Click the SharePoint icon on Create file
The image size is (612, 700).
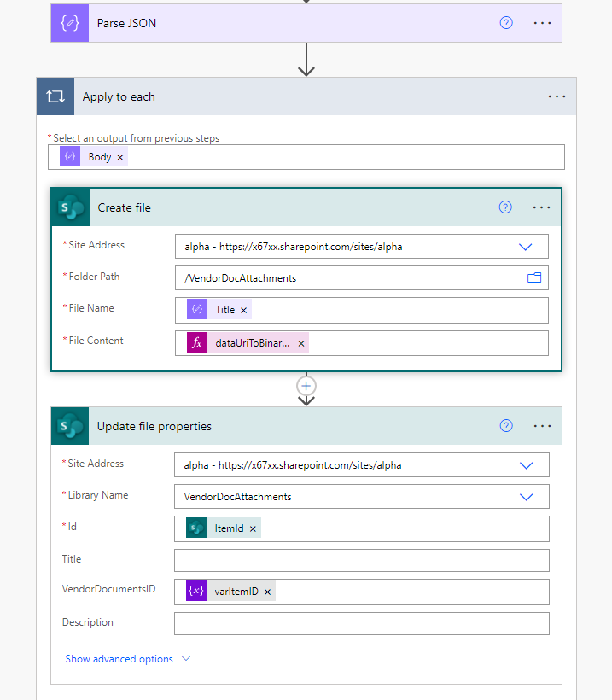click(69, 207)
